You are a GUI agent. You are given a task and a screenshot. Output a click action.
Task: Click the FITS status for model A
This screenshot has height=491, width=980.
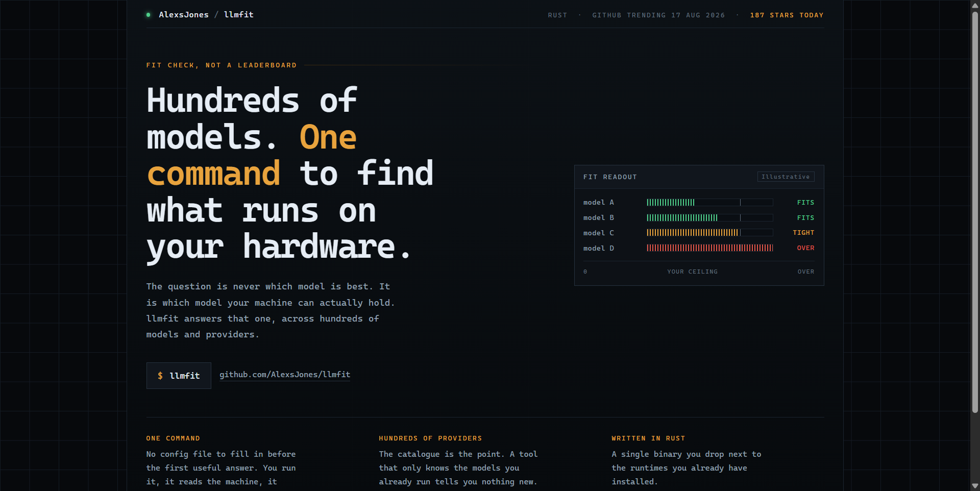click(x=805, y=203)
